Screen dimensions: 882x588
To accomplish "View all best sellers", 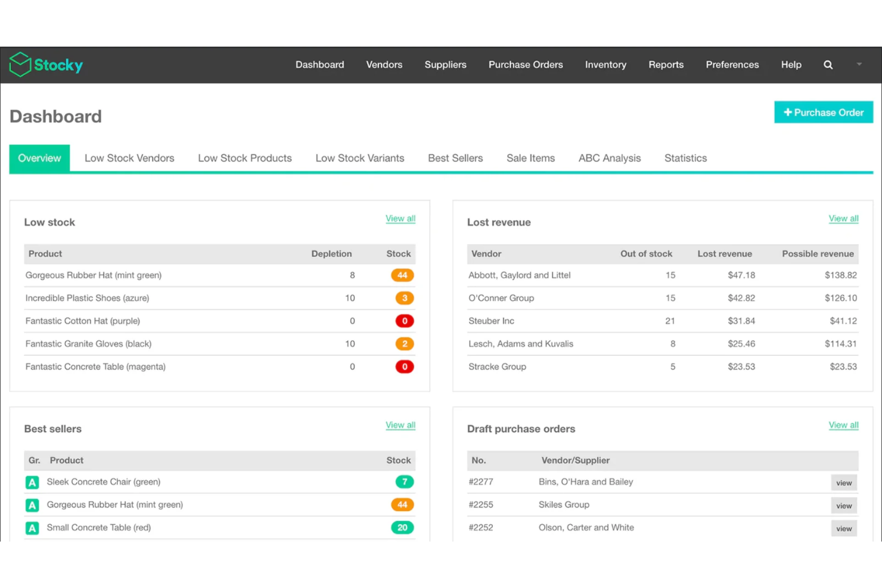I will [x=400, y=425].
